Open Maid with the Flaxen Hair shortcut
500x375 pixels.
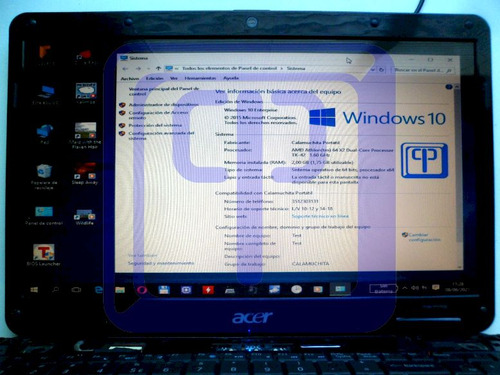85,135
